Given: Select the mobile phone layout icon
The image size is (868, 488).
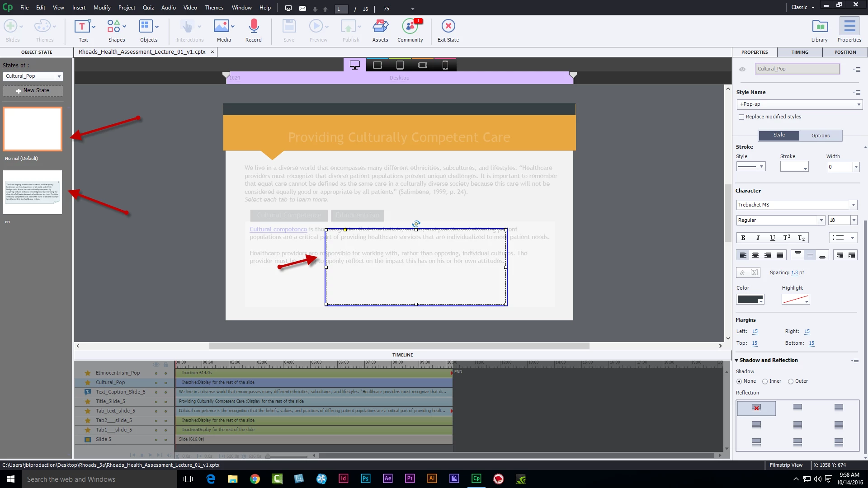Looking at the screenshot, I should [x=445, y=65].
